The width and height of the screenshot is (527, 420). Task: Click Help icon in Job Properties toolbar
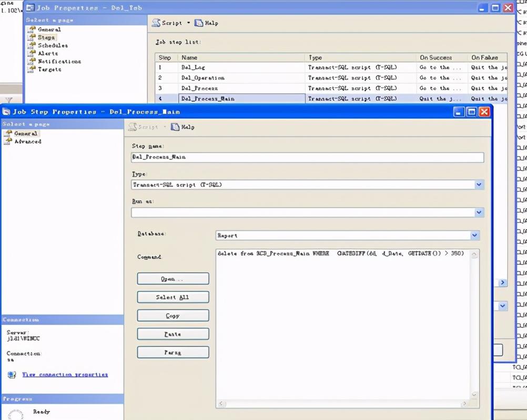point(199,23)
